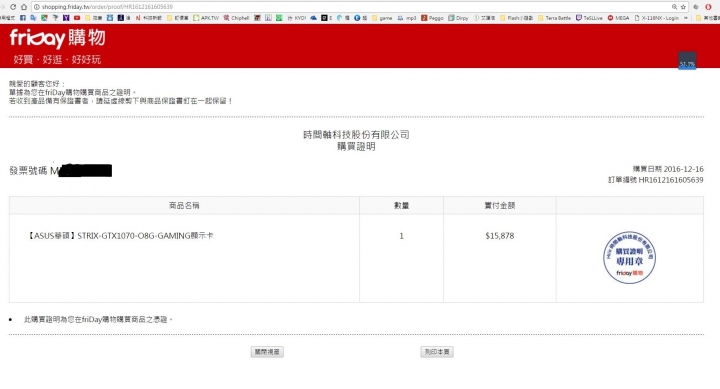Image resolution: width=720 pixels, height=389 pixels.
Task: Open the Facebook bookmark icon
Action: (x=22, y=18)
